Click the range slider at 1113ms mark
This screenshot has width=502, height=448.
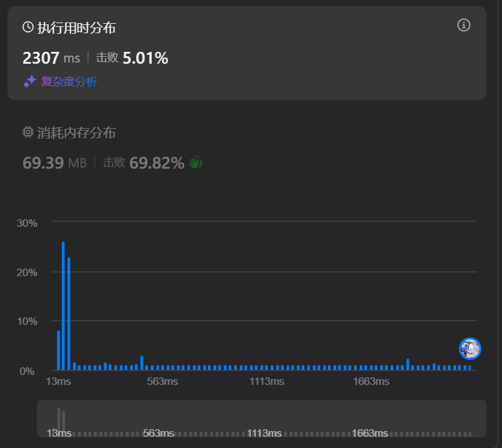click(x=264, y=433)
